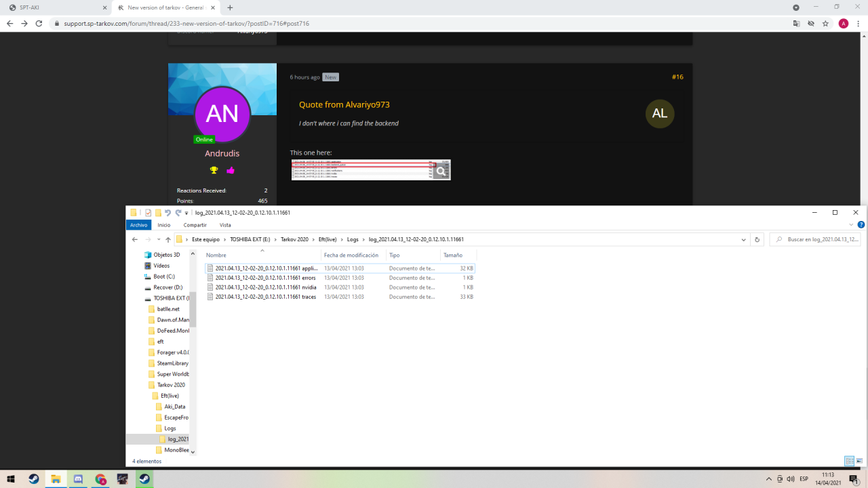Expand the breadcrumb arrow after Logs
Screen dimensions: 868x488
(363, 239)
